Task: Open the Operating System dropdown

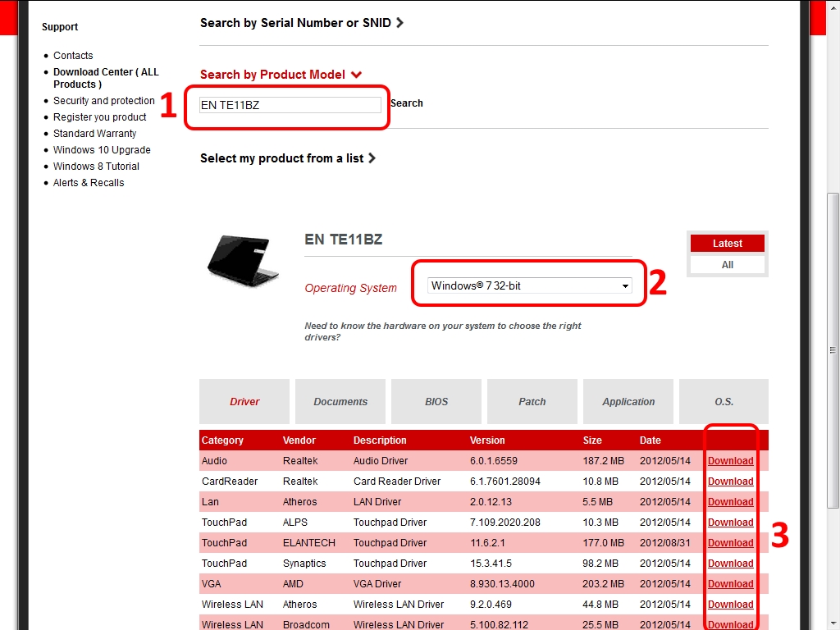Action: (x=529, y=285)
